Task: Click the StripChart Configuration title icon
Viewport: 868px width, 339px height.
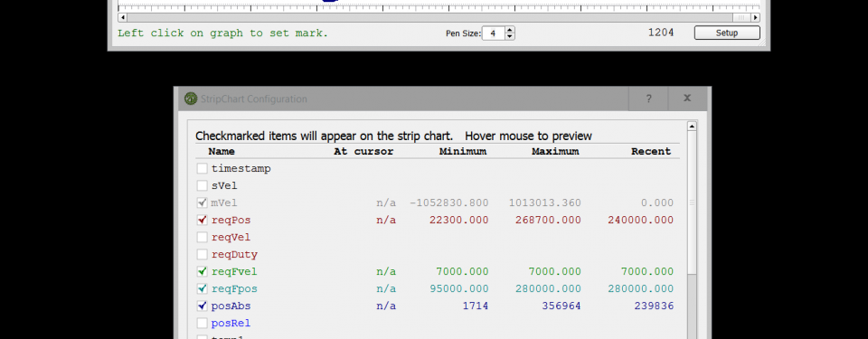Action: pos(191,99)
